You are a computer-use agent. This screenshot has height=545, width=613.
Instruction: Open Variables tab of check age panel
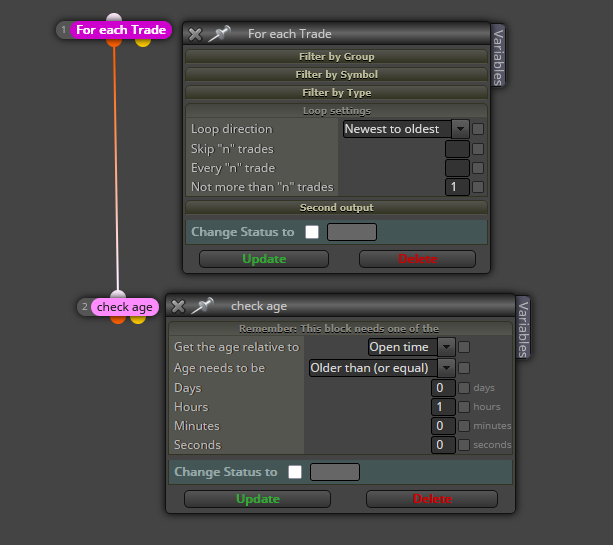click(x=523, y=328)
